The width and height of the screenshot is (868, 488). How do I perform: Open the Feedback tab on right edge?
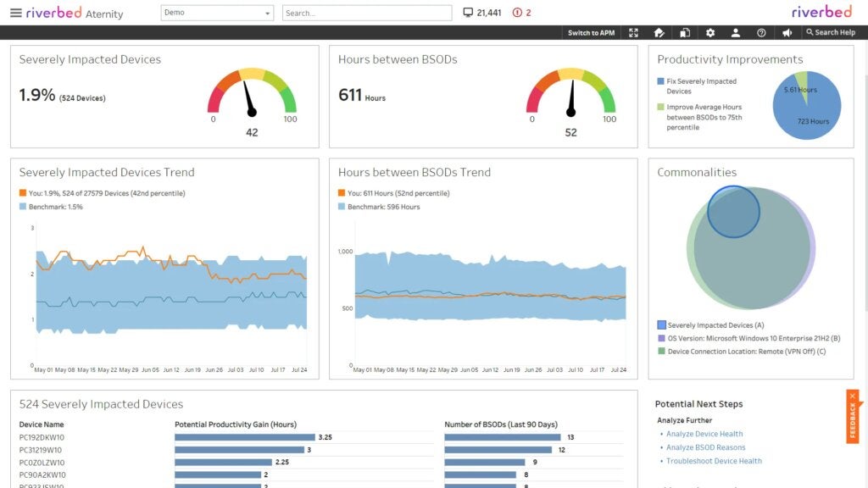tap(854, 417)
